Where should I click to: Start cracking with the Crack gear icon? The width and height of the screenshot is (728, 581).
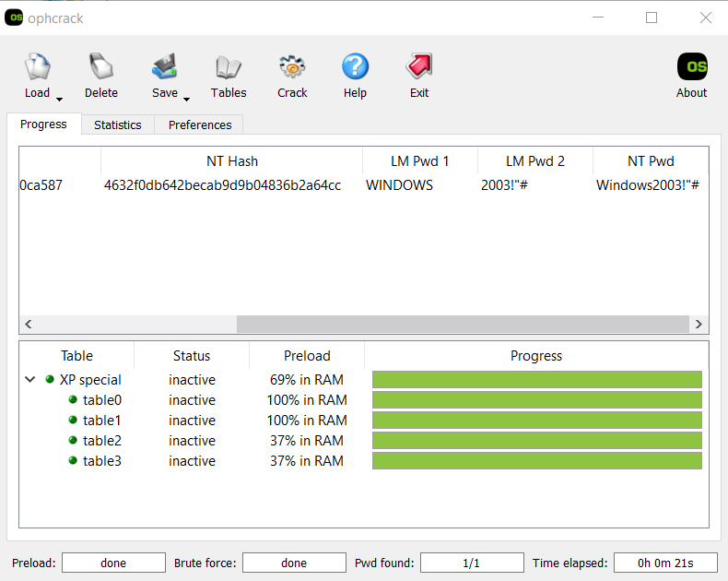pyautogui.click(x=292, y=66)
